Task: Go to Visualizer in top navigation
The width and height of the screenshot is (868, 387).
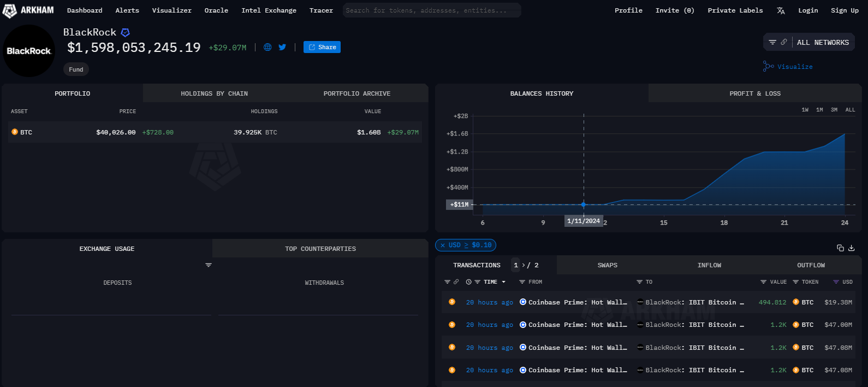Action: coord(171,10)
